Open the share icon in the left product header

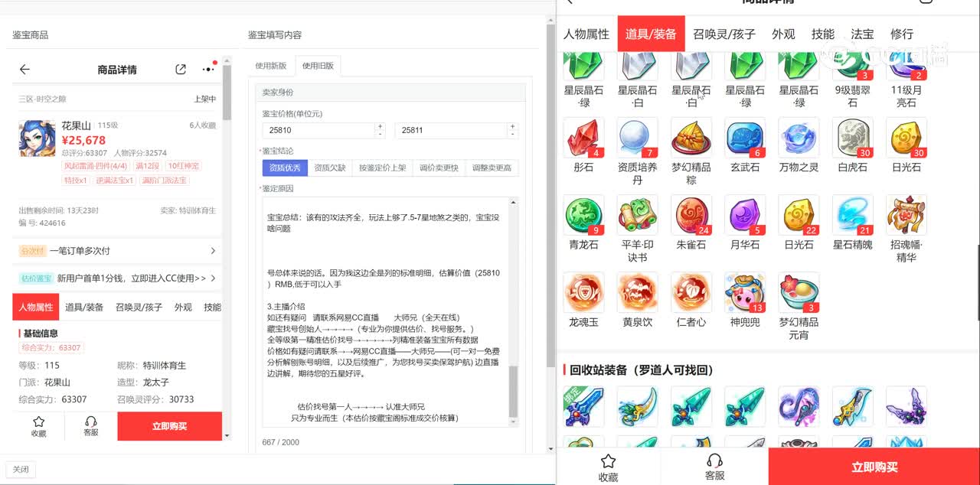click(x=181, y=70)
